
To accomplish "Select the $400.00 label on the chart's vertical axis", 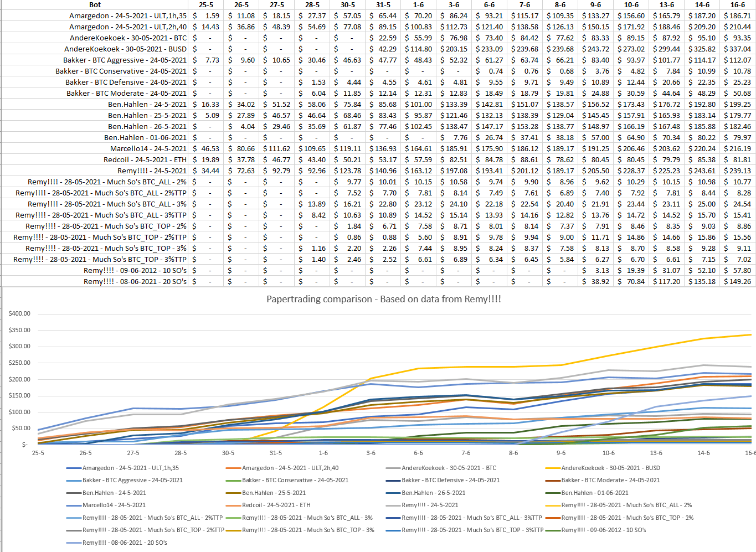I will click(19, 313).
